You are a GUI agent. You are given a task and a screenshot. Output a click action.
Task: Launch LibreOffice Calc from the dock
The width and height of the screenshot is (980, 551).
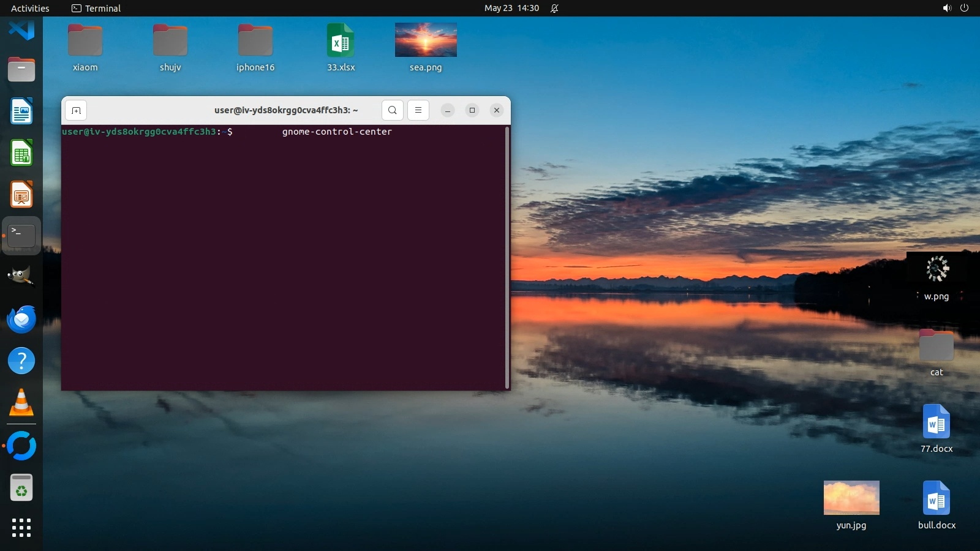pyautogui.click(x=21, y=153)
